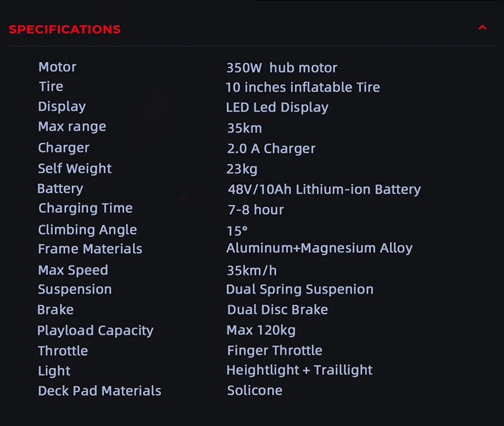504x426 pixels.
Task: Click the Deck Pad Materials label
Action: pos(100,391)
